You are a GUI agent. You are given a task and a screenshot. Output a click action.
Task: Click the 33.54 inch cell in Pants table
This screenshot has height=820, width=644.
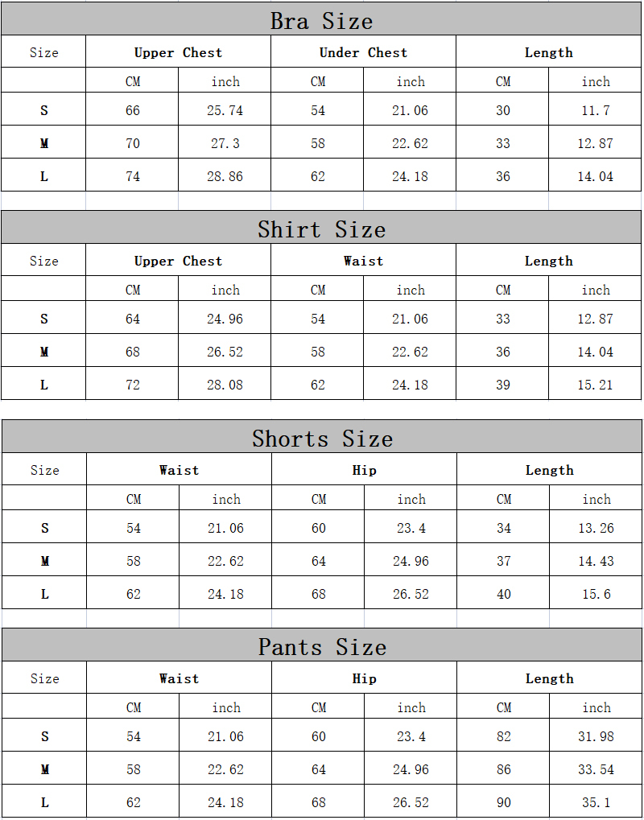pos(596,768)
